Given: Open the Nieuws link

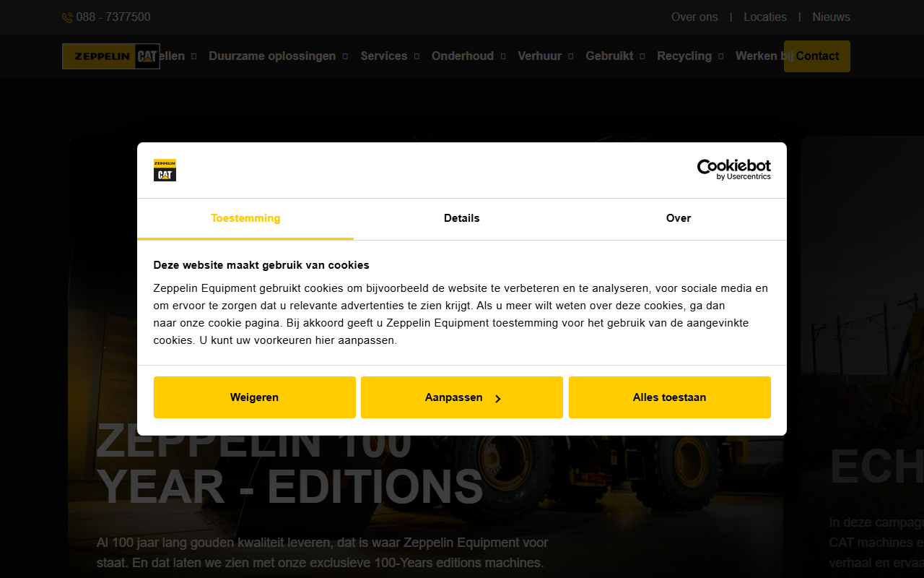Looking at the screenshot, I should coord(832,17).
